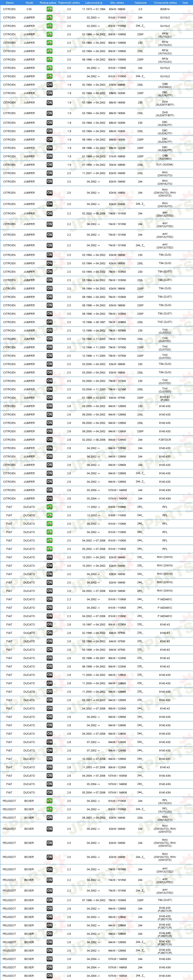193x980 pixels.
Task: Click the Lata produkcji column header
Action: point(94,3)
